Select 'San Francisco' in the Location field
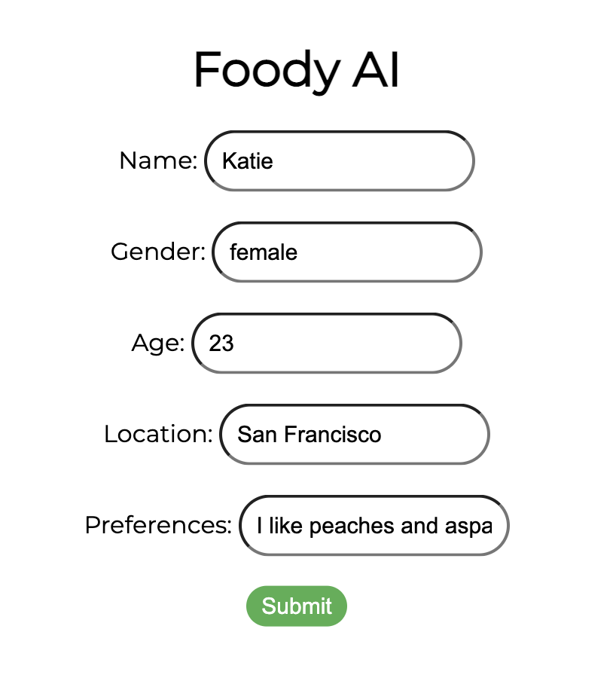Image resolution: width=616 pixels, height=687 pixels. pyautogui.click(x=310, y=435)
